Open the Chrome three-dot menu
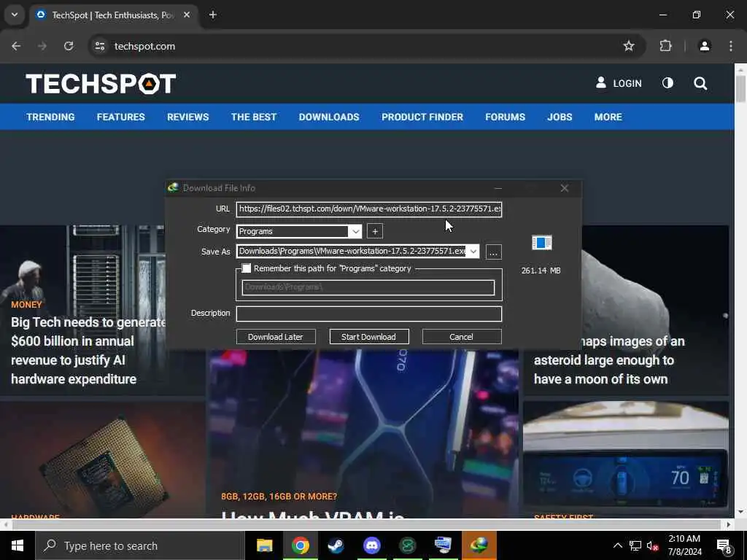 coord(731,46)
